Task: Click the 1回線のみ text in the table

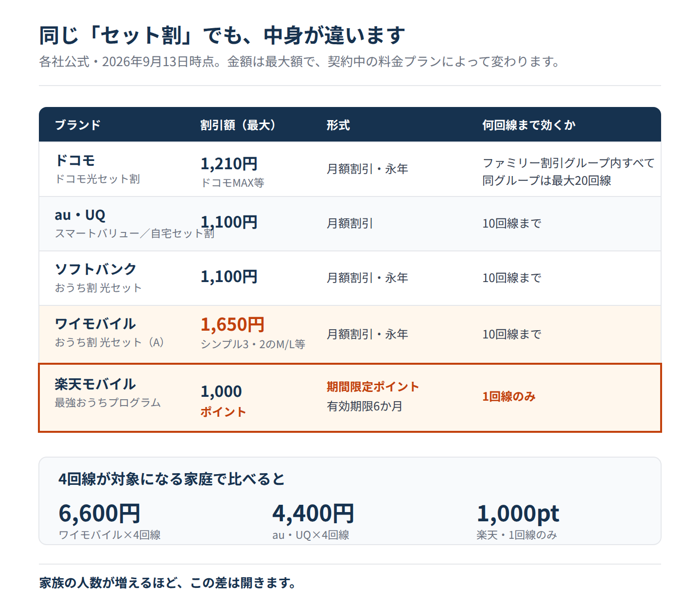Action: pos(509,396)
